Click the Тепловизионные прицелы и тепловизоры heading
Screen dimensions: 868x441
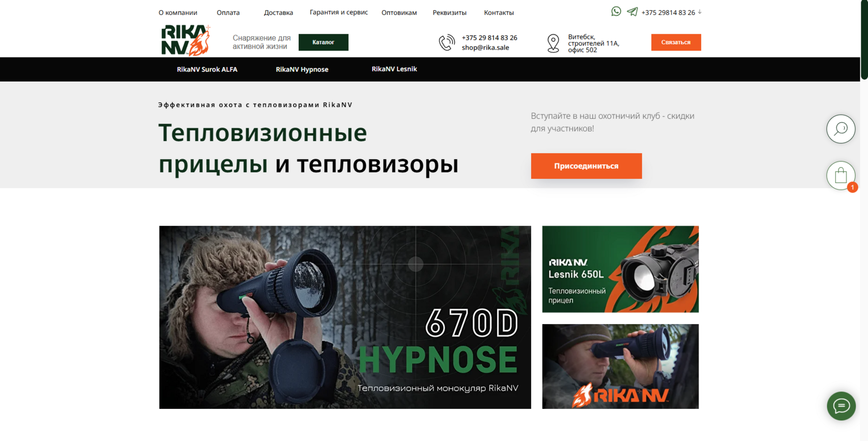pos(308,148)
